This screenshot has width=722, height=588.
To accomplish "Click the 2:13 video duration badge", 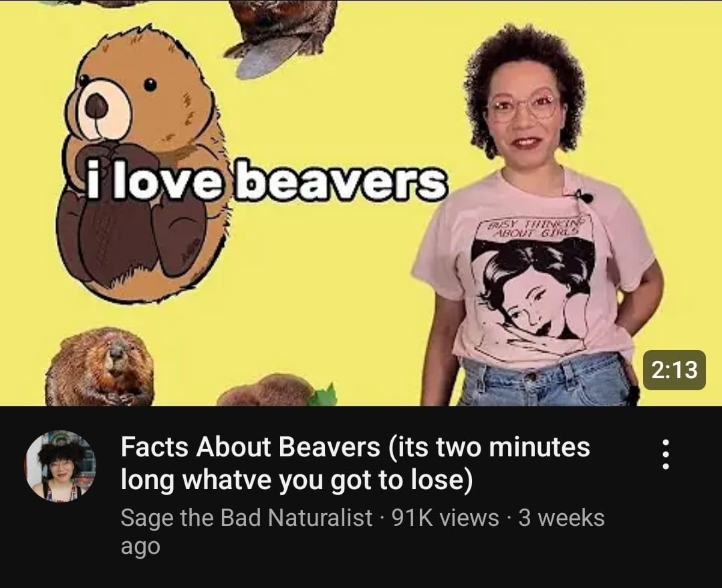I will (675, 370).
